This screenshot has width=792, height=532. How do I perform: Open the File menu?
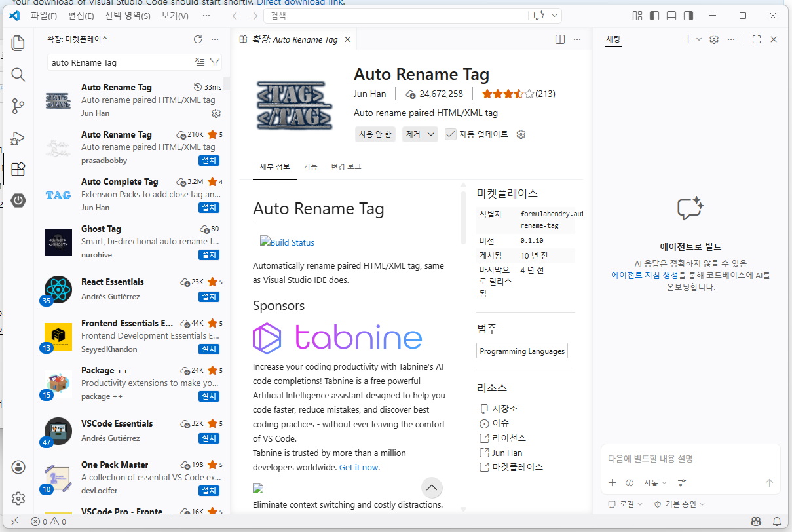(44, 16)
